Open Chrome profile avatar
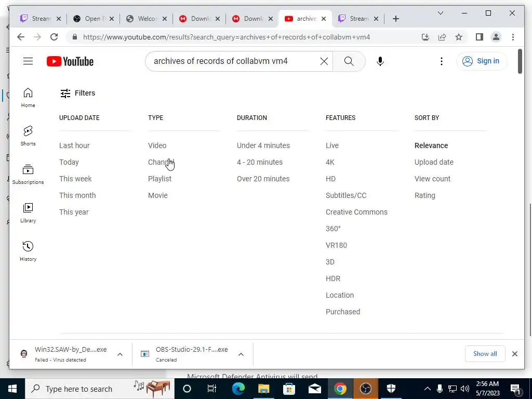532x399 pixels. (x=496, y=37)
